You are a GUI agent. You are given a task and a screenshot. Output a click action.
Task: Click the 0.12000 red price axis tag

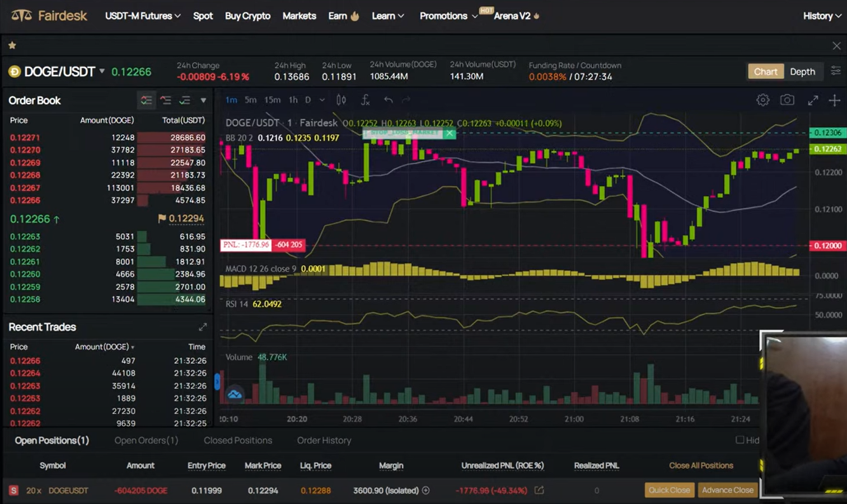[828, 246]
